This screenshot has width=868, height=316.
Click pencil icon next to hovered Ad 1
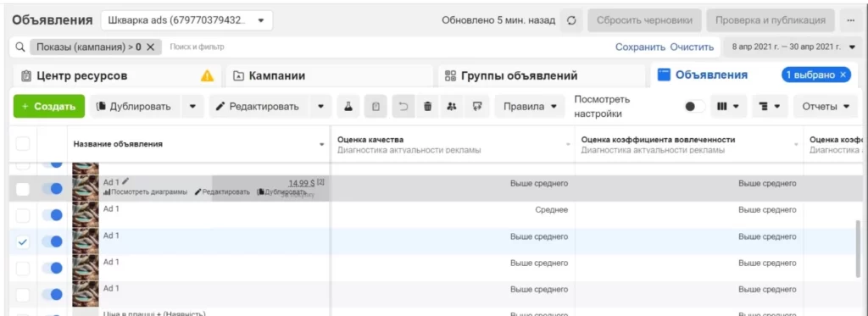(x=125, y=181)
